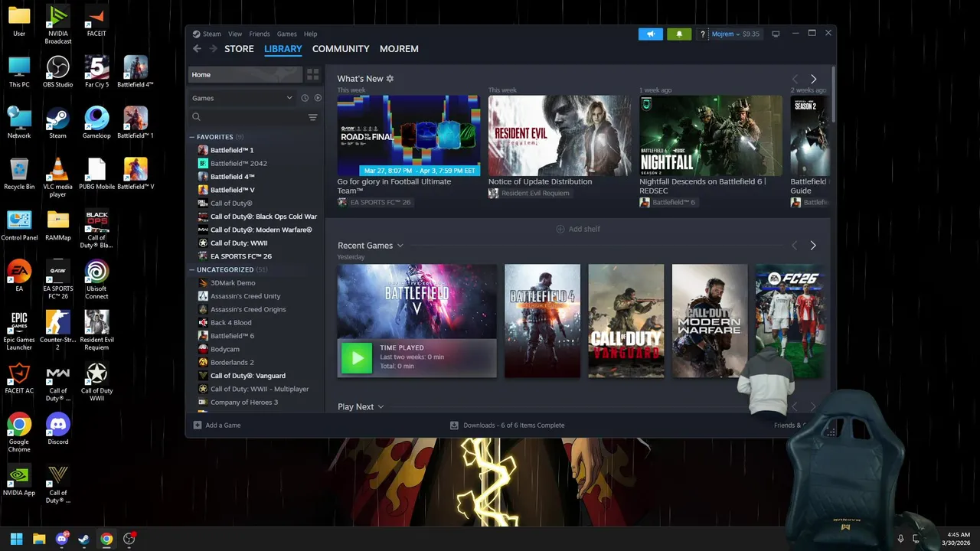
Task: Select Battlefield 2042 in favorites list
Action: pyautogui.click(x=239, y=163)
